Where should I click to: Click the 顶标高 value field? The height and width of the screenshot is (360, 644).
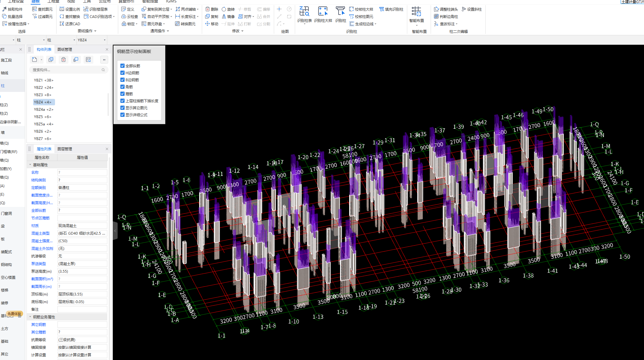[x=82, y=294]
